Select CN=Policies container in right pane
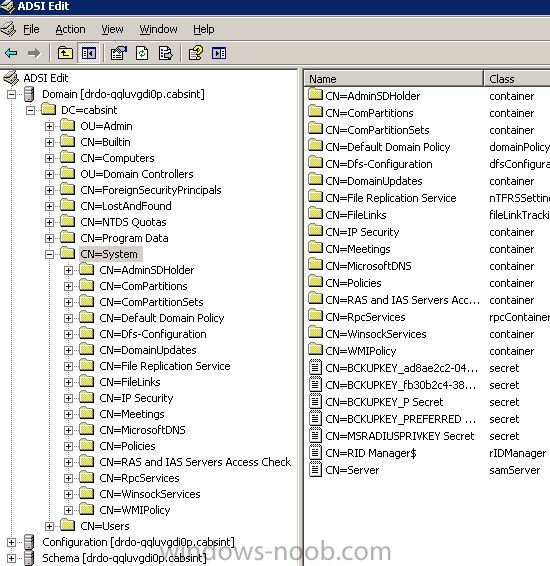This screenshot has width=550, height=566. tap(353, 283)
